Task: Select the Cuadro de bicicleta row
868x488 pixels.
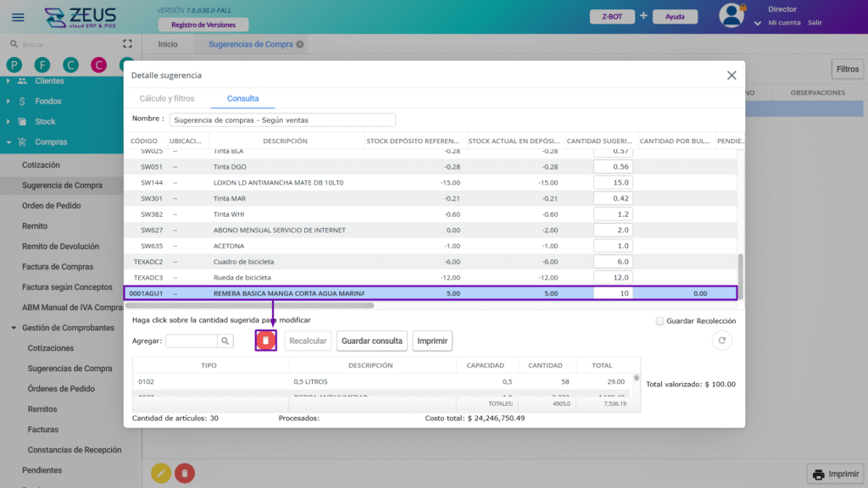Action: pos(431,262)
